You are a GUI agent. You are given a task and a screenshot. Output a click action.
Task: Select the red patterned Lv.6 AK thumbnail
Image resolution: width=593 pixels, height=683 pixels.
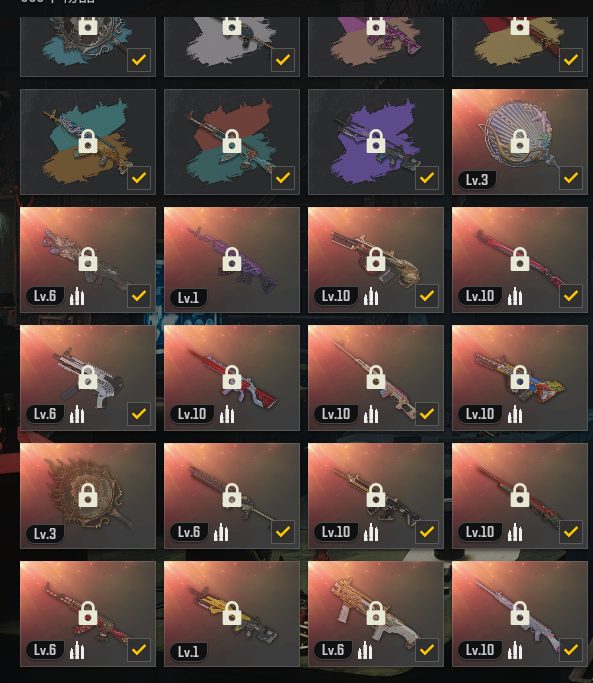coord(88,614)
